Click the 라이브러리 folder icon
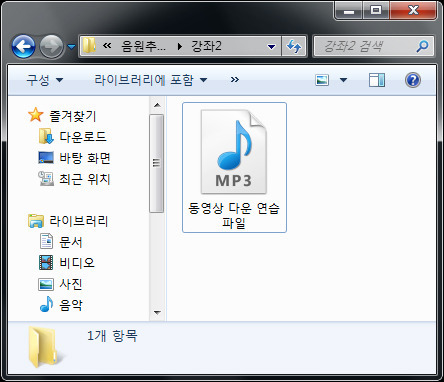444x382 pixels. pyautogui.click(x=36, y=221)
